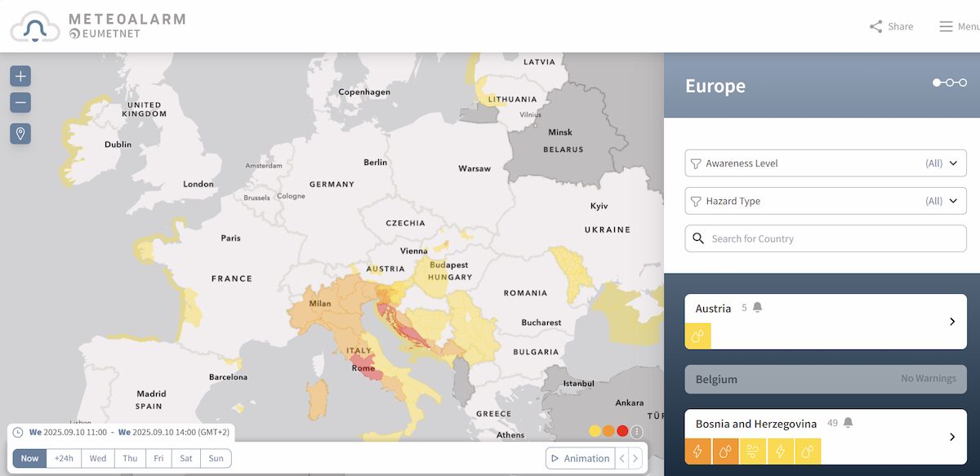This screenshot has height=476, width=980.
Task: Click the map location pin button
Action: point(20,133)
